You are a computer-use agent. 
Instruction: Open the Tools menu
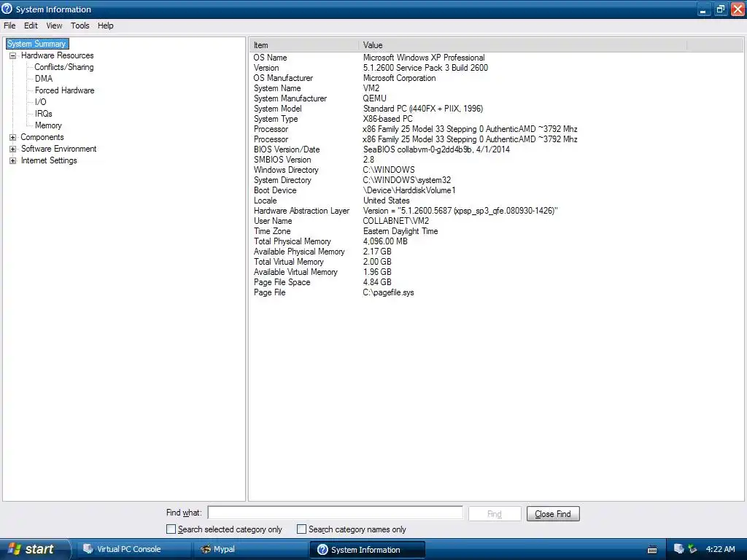pos(80,26)
